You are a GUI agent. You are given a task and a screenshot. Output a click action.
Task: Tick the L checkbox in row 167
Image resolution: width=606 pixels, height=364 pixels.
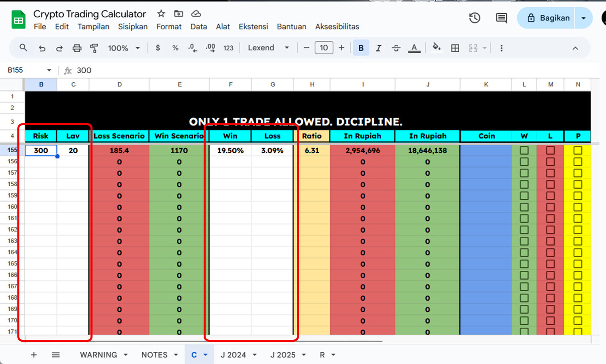pyautogui.click(x=550, y=286)
